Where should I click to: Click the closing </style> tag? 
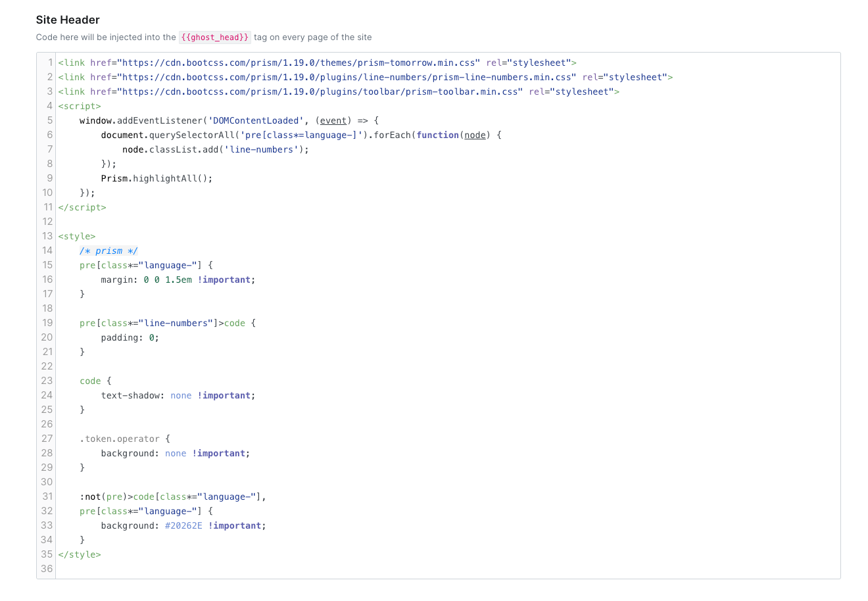tap(80, 555)
